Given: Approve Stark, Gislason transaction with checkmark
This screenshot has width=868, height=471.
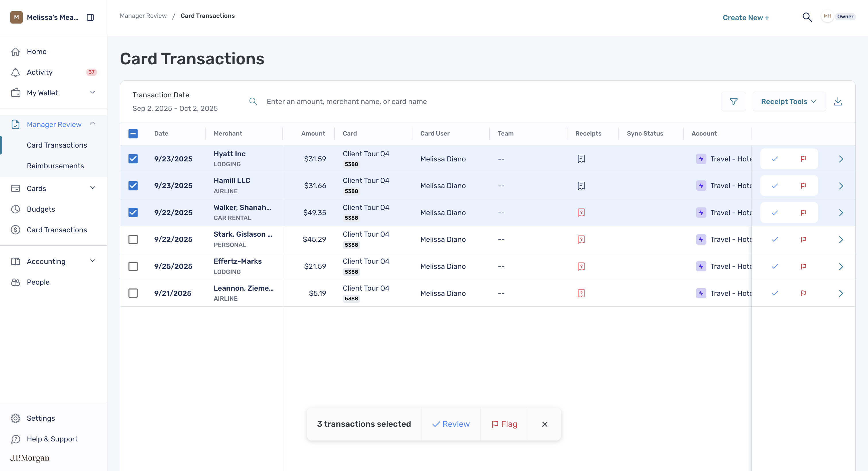Looking at the screenshot, I should pos(775,240).
